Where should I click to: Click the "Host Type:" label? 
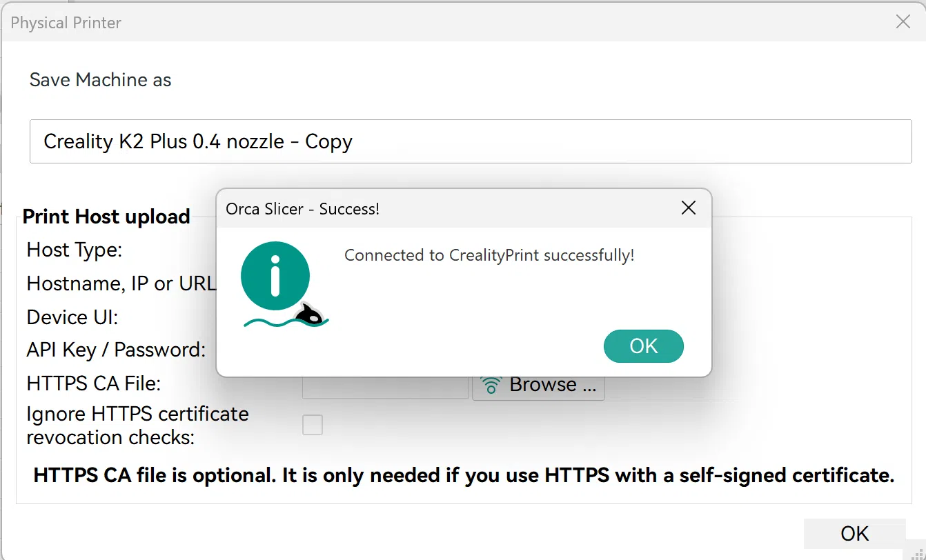(x=75, y=250)
